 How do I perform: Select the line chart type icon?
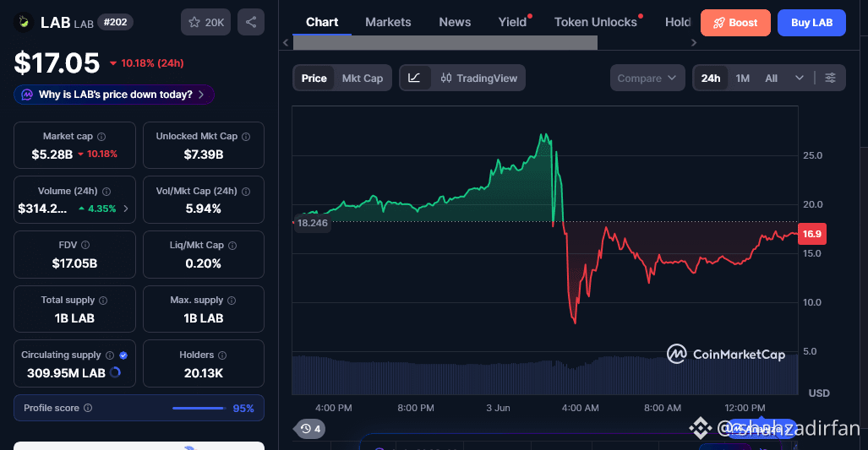point(415,78)
